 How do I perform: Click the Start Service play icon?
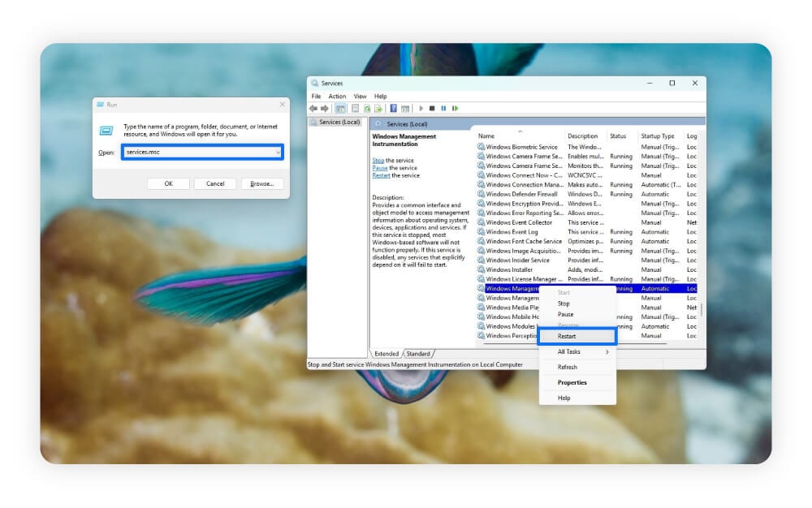click(x=421, y=109)
